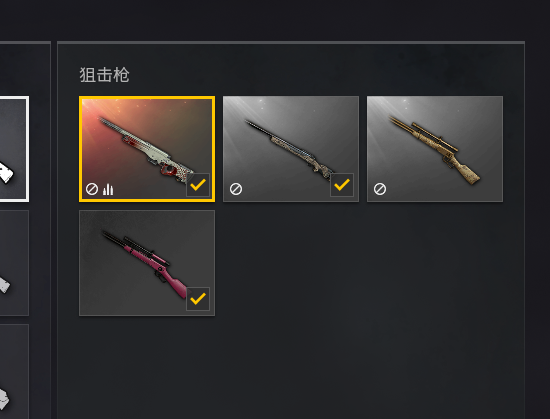Click the barrel of the camo sniper rifle
550x419 pixels.
pos(258,129)
